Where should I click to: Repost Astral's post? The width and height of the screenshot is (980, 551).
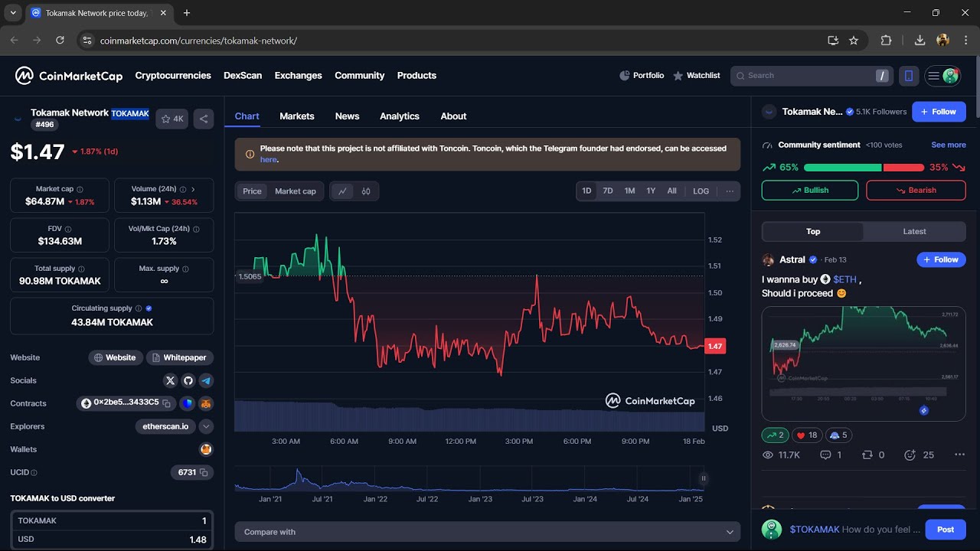[873, 455]
